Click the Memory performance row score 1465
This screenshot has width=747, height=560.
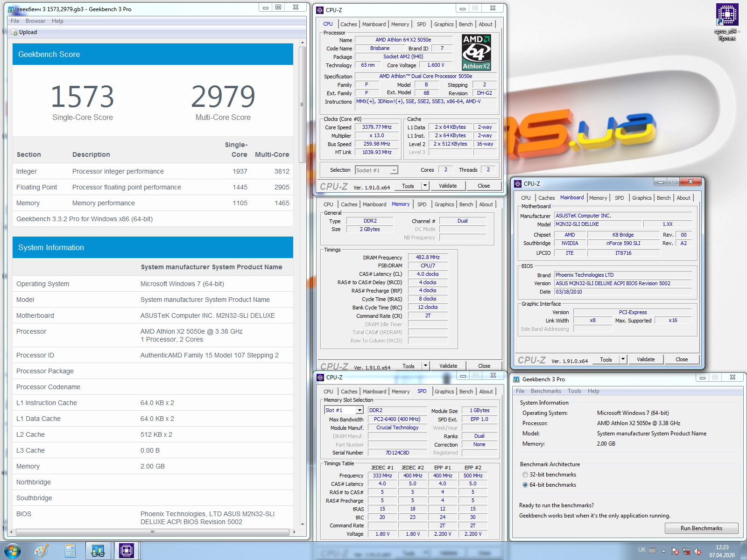point(282,203)
